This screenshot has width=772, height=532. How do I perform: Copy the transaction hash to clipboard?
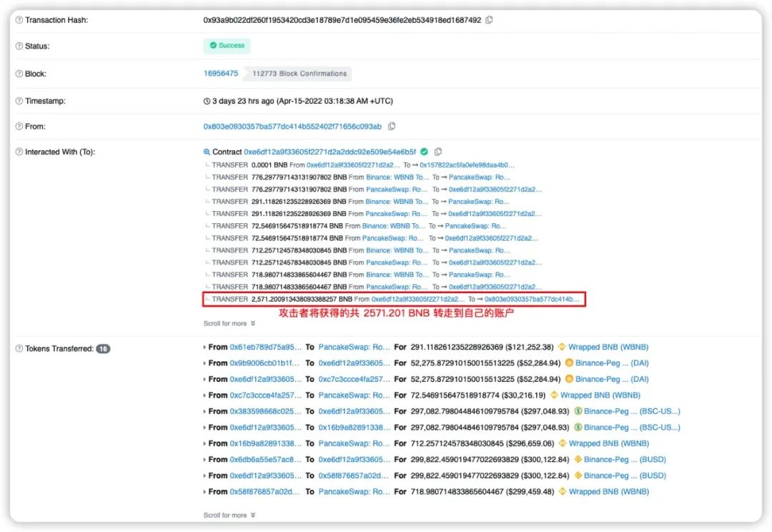tap(489, 20)
